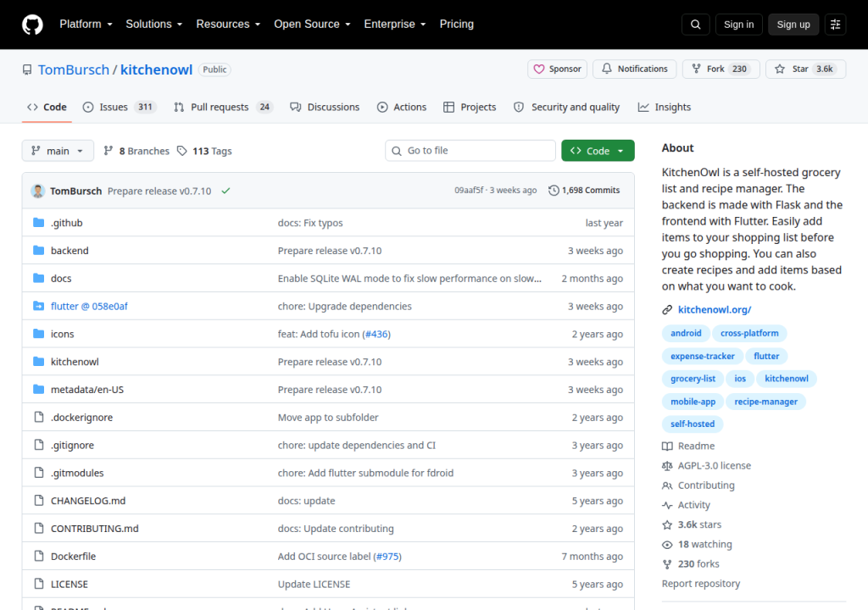Click the Sign up button

coord(793,25)
